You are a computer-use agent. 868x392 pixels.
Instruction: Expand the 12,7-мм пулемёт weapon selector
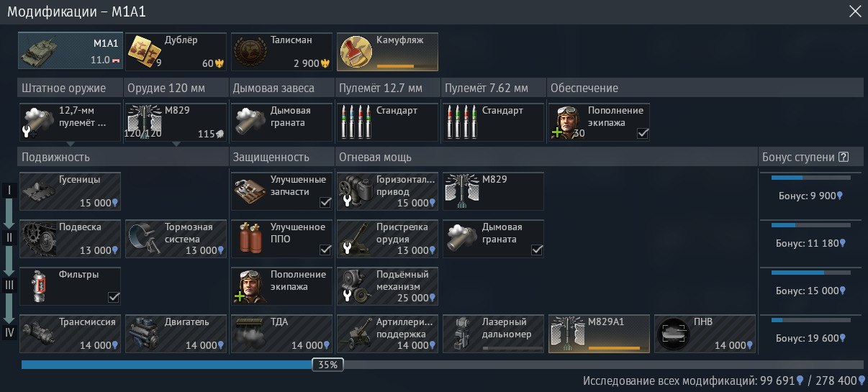point(70,144)
